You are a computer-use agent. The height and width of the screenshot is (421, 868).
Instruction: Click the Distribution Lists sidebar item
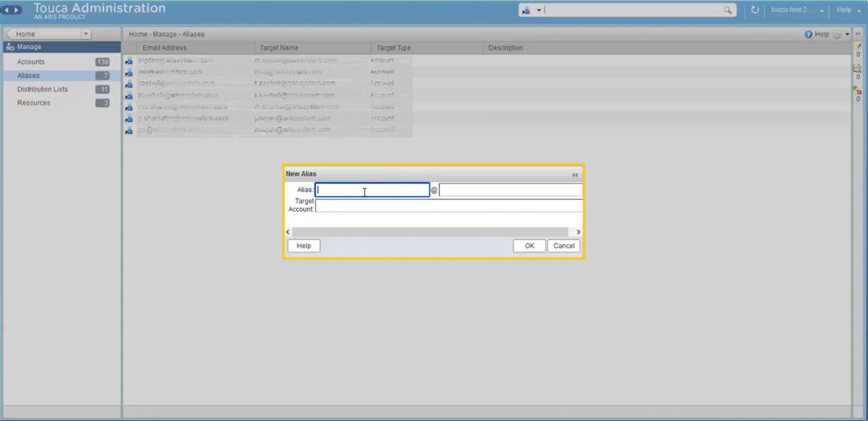point(43,89)
